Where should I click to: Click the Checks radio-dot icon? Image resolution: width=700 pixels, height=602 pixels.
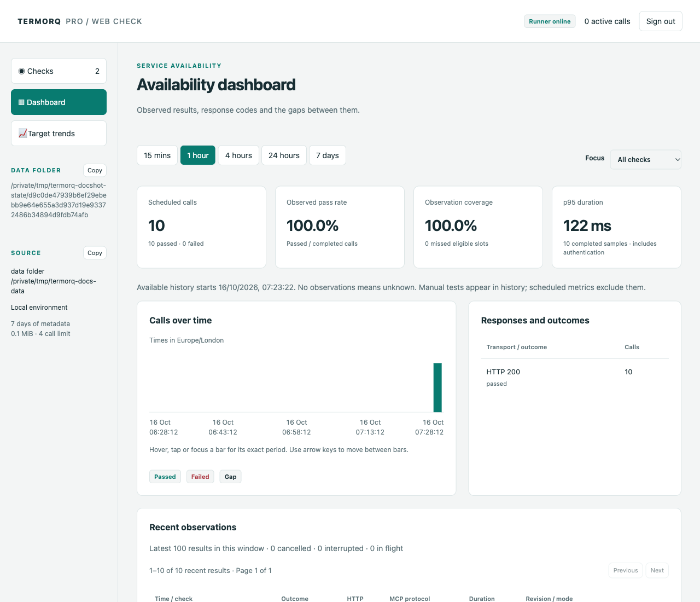(x=22, y=71)
